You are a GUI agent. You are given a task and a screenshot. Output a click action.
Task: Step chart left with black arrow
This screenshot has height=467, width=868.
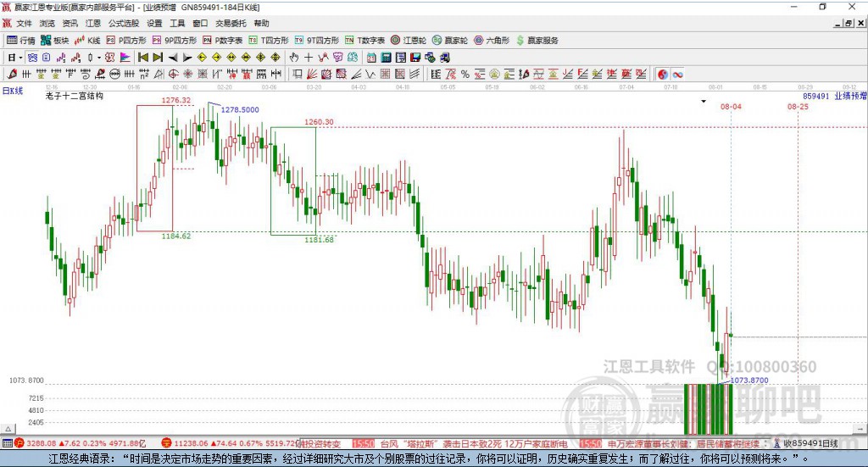click(173, 58)
